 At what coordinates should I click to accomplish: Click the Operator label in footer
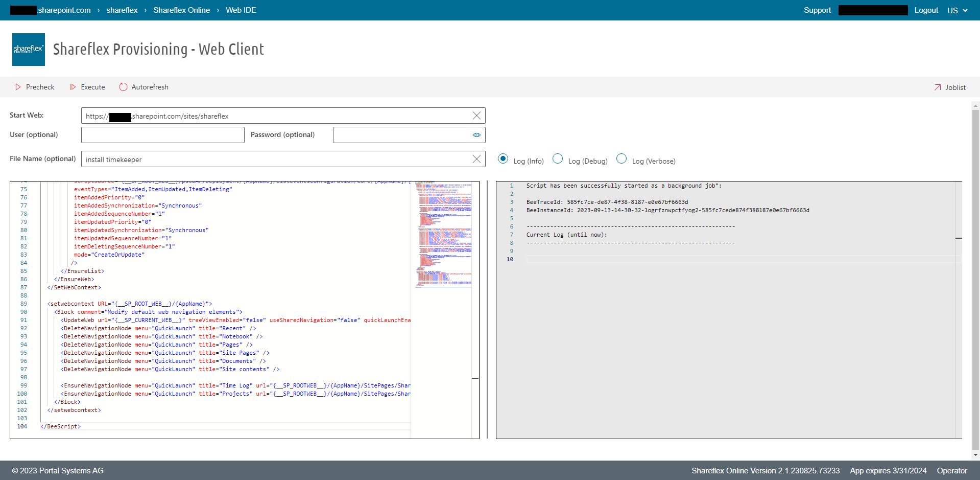(952, 471)
